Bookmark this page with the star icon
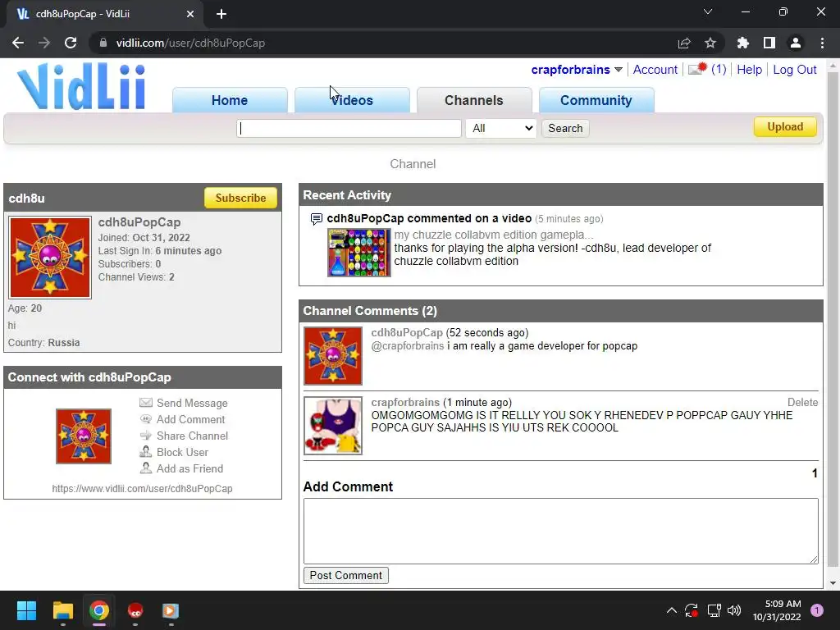Viewport: 840px width, 630px height. tap(710, 43)
